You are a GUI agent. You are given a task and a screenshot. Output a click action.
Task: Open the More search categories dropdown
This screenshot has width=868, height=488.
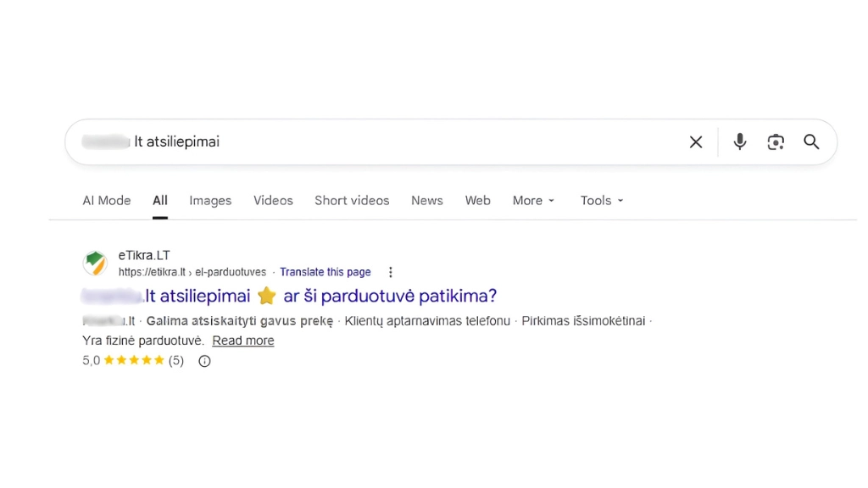click(532, 200)
